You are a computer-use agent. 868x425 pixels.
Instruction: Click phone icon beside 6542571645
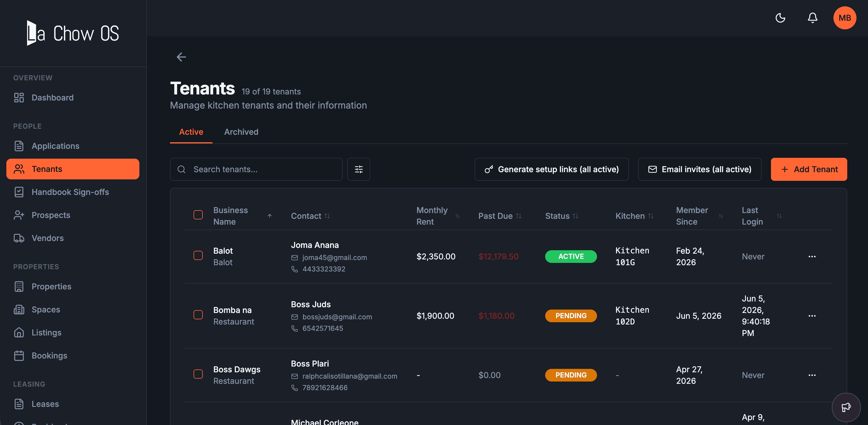pyautogui.click(x=295, y=328)
